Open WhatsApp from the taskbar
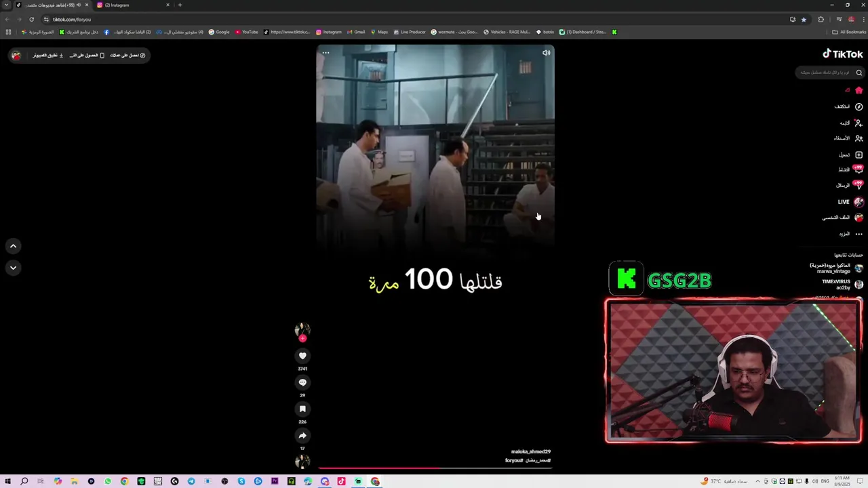 pos(108,481)
